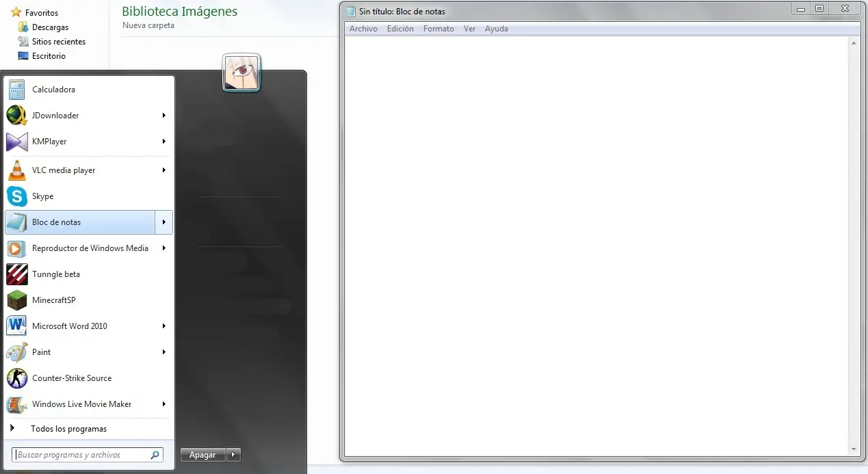Expand Paint jump list arrow

(x=164, y=352)
